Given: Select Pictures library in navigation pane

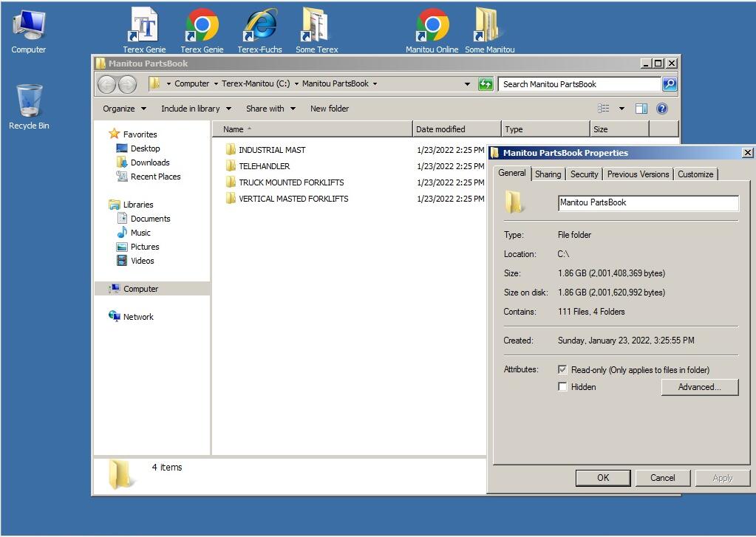Looking at the screenshot, I should coord(145,246).
